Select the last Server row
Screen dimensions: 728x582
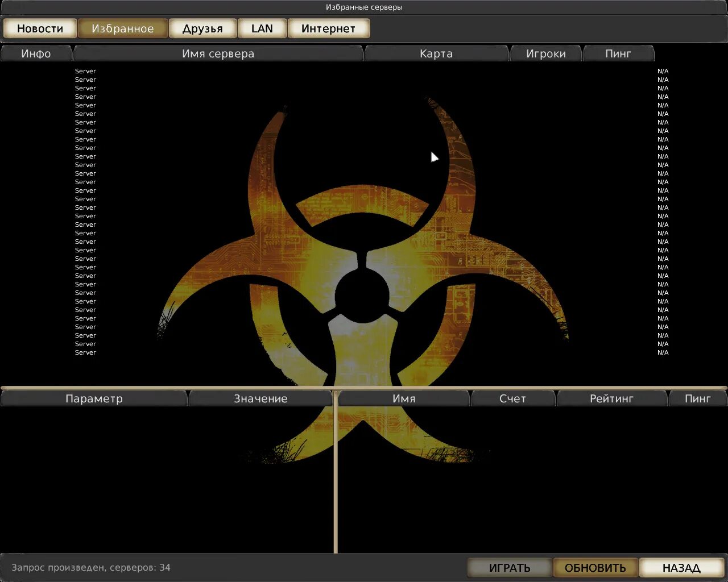pyautogui.click(x=364, y=352)
